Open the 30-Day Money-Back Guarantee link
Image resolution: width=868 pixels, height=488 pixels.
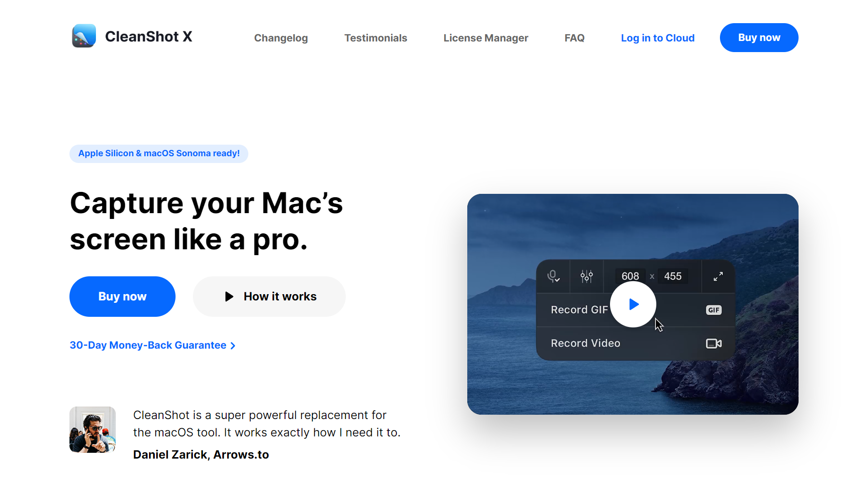[152, 345]
